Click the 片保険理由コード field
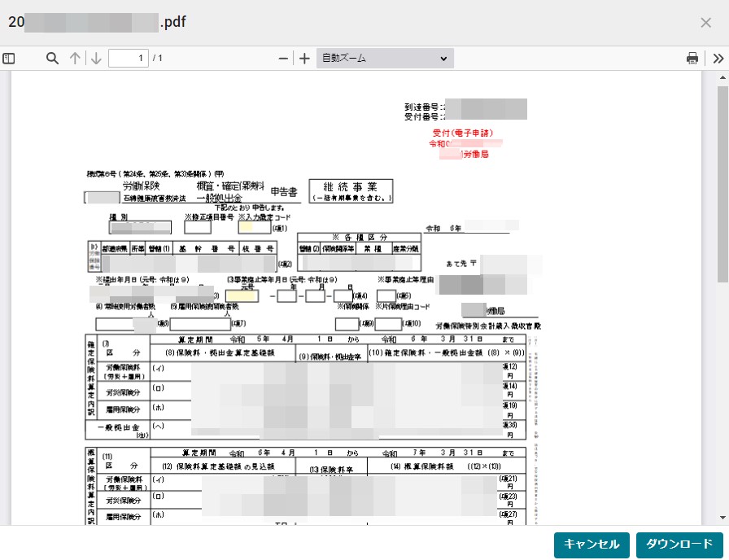The height and width of the screenshot is (560, 729). click(x=389, y=324)
